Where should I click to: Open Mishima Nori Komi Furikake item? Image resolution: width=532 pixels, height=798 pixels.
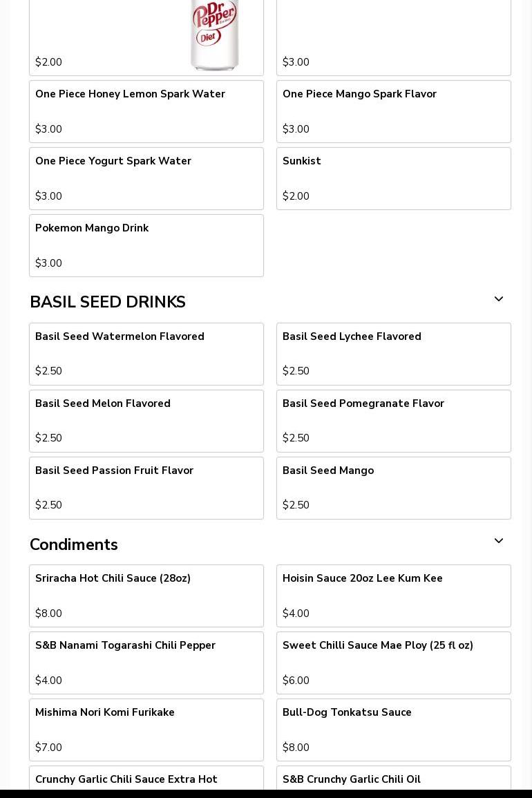146,730
